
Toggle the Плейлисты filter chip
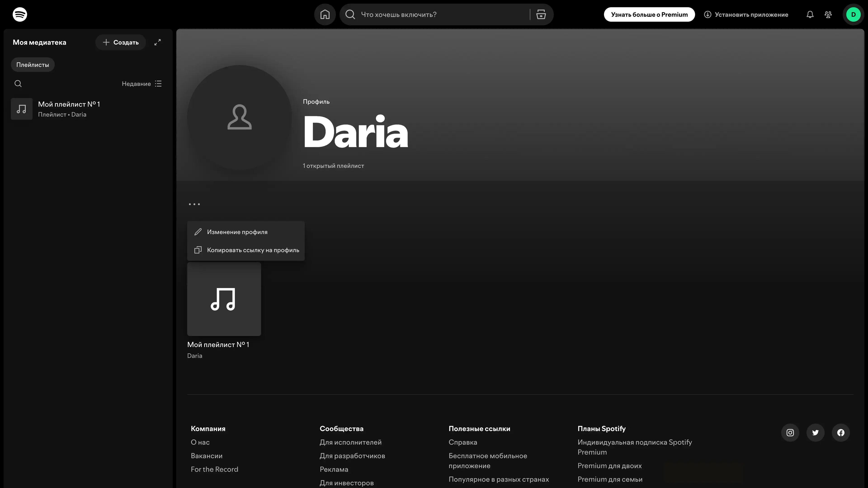coord(33,65)
